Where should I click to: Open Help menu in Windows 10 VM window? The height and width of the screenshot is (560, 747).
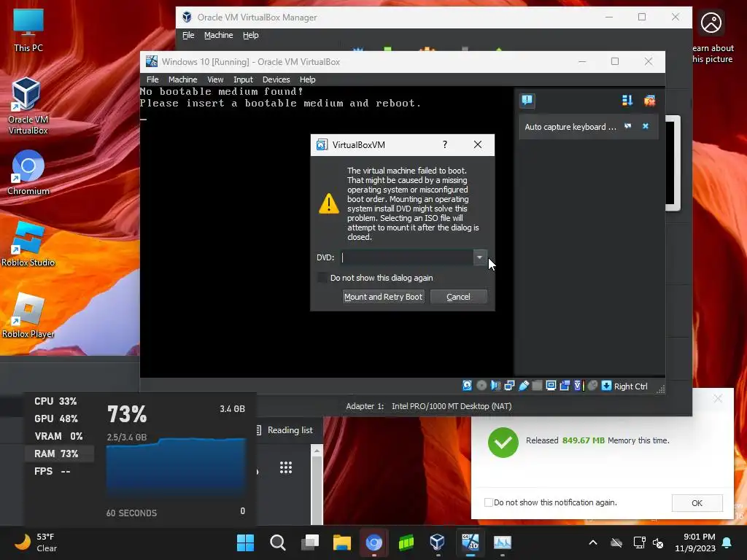307,79
